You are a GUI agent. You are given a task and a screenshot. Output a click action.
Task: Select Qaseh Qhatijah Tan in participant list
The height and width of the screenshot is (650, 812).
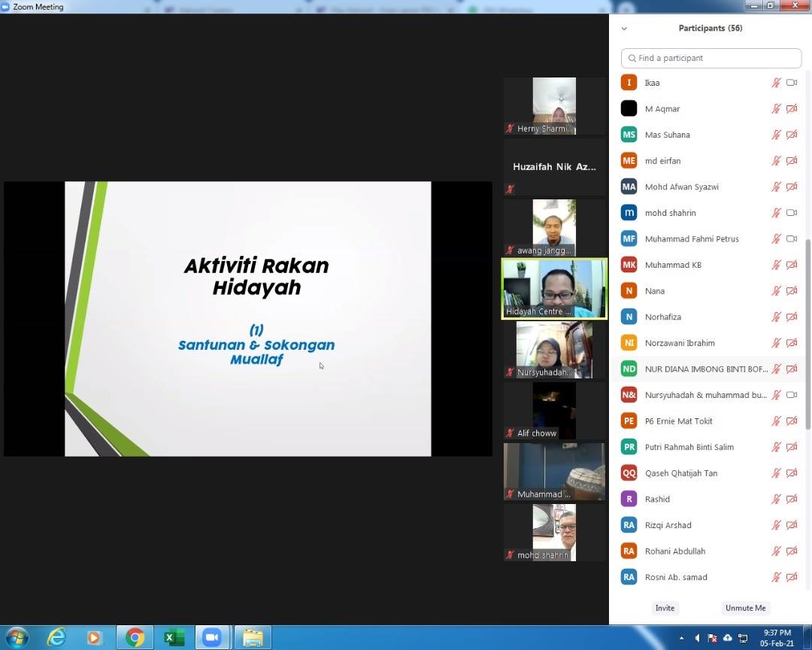[680, 473]
